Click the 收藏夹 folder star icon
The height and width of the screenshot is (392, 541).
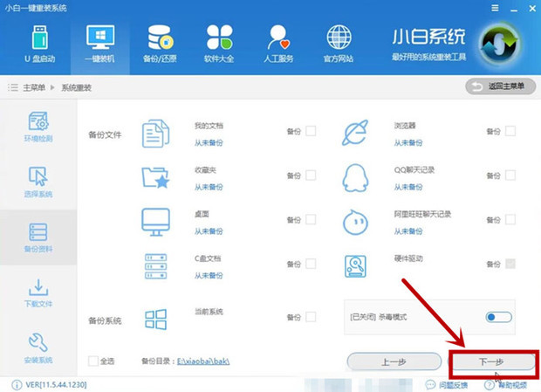point(155,178)
